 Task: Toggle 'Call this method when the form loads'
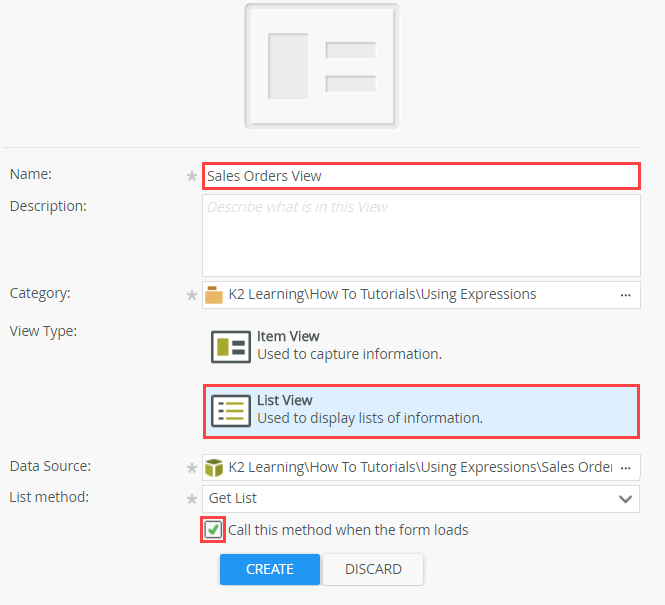[x=213, y=530]
